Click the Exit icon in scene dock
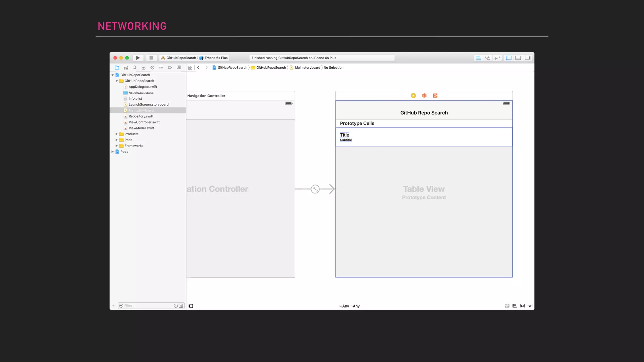The image size is (644, 362). coord(435,96)
